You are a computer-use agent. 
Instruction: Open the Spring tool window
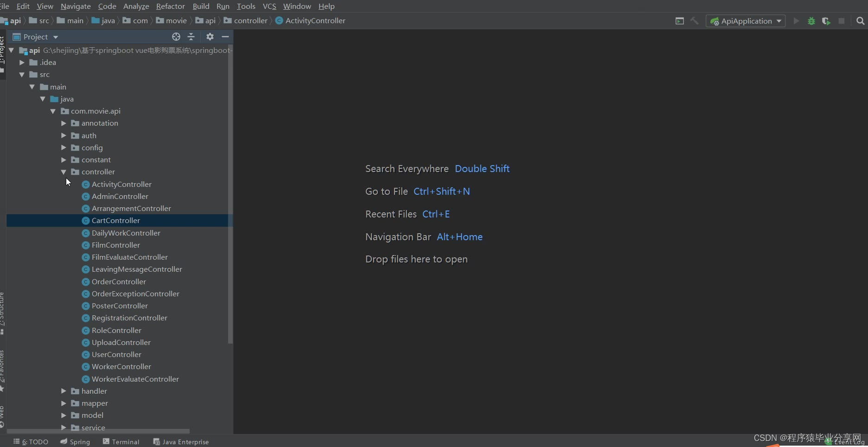pyautogui.click(x=75, y=441)
